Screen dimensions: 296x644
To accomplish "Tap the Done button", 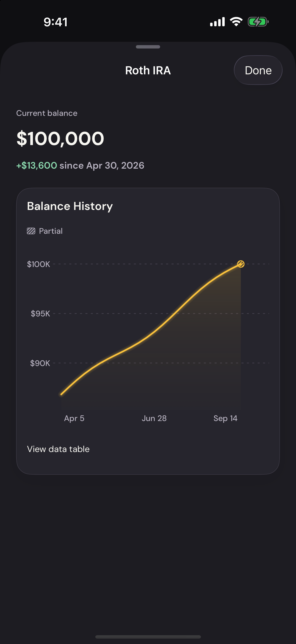I will [258, 70].
